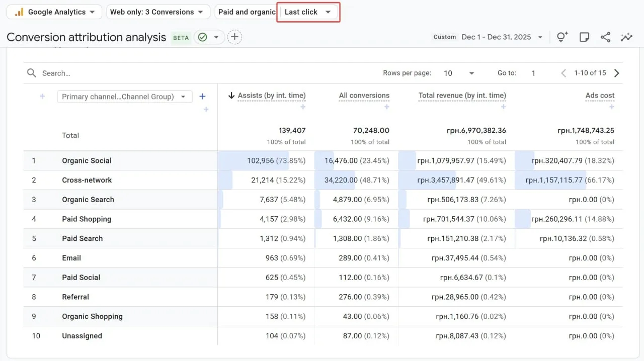Click the share report icon

(x=605, y=37)
